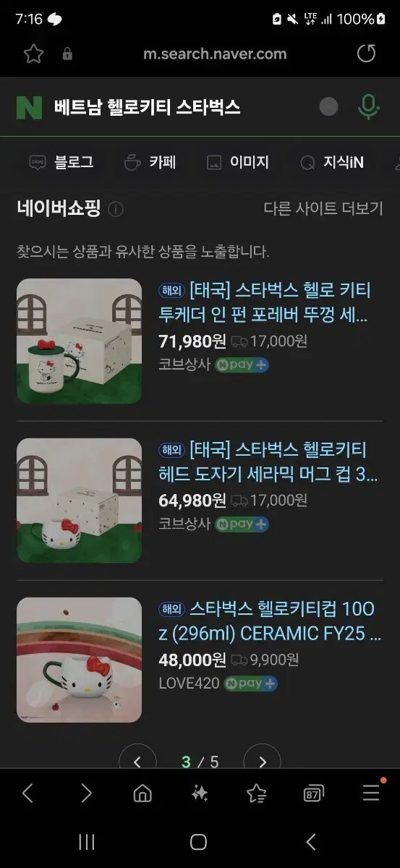This screenshot has width=400, height=868.
Task: Select the 지식iN tab
Action: point(332,162)
